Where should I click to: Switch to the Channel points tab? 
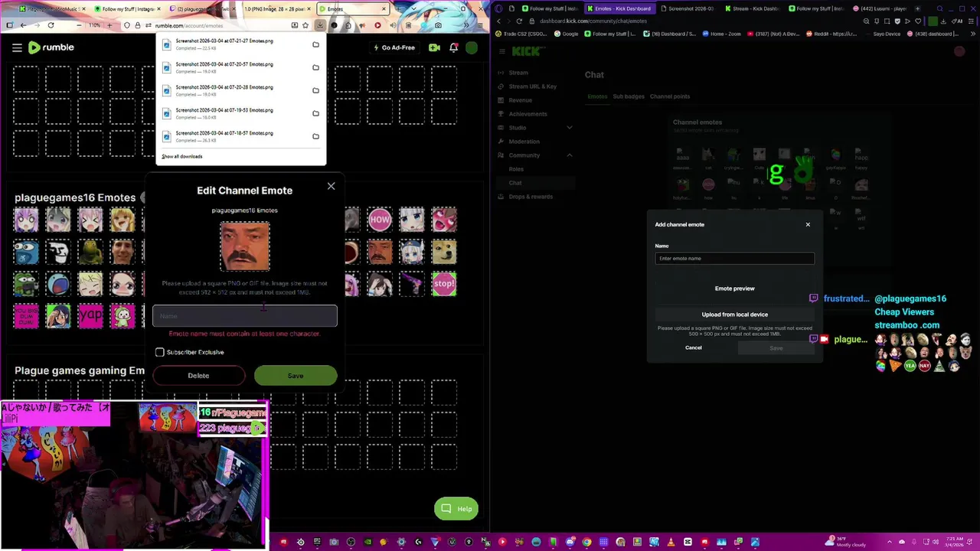pyautogui.click(x=670, y=96)
